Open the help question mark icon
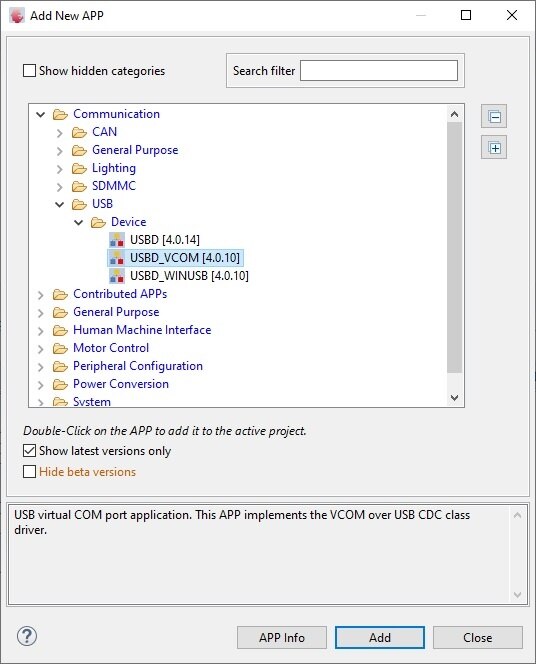This screenshot has height=664, width=536. (27, 636)
